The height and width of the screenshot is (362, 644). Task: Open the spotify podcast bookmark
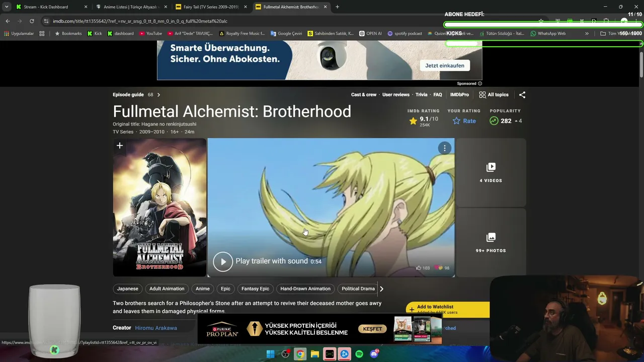click(405, 34)
